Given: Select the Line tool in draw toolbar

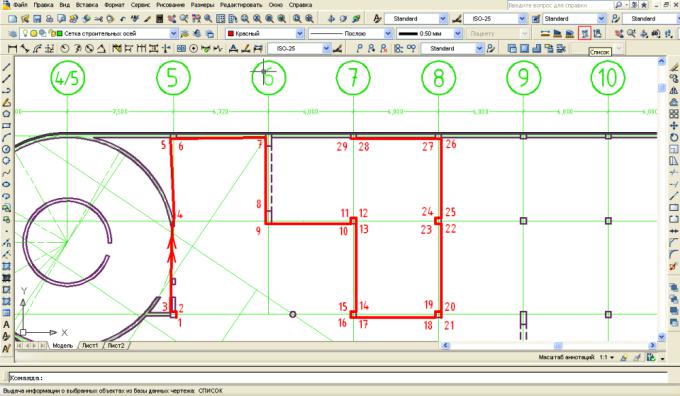Looking at the screenshot, I should click(x=7, y=67).
